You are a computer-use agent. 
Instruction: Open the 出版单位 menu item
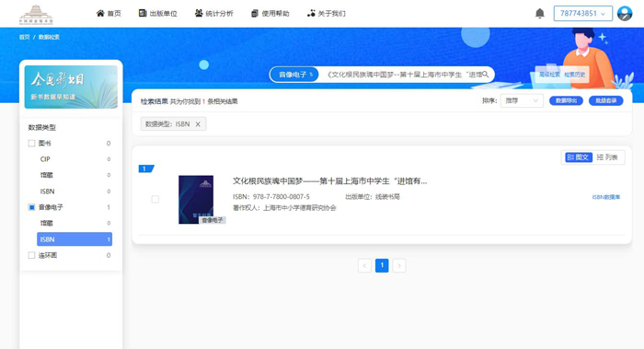[x=157, y=14]
